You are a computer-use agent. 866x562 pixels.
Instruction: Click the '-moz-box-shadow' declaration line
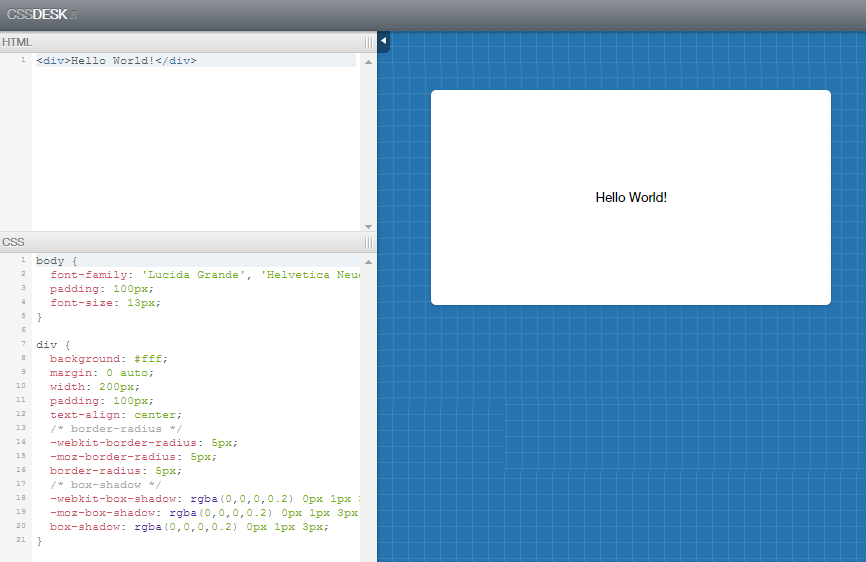tap(205, 513)
